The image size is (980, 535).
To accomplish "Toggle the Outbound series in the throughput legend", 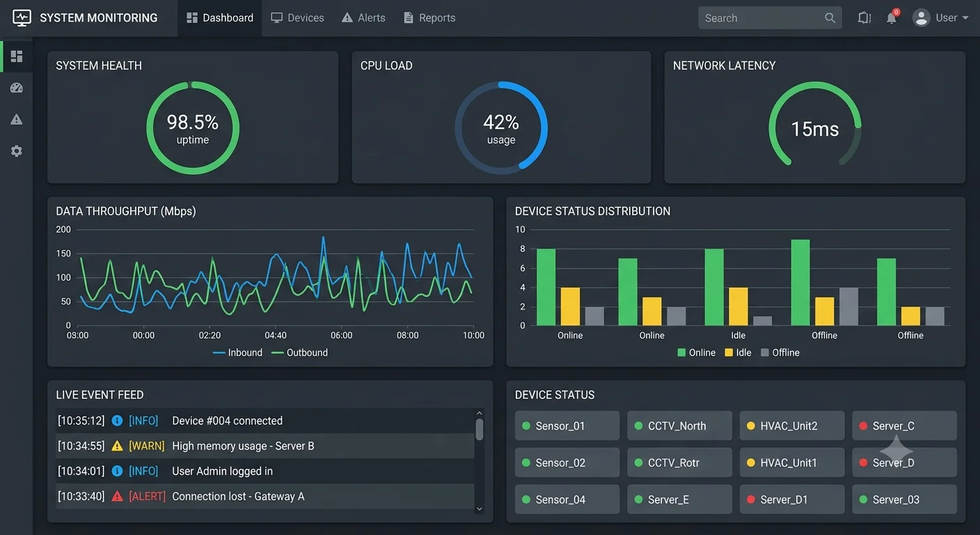I will click(x=299, y=352).
